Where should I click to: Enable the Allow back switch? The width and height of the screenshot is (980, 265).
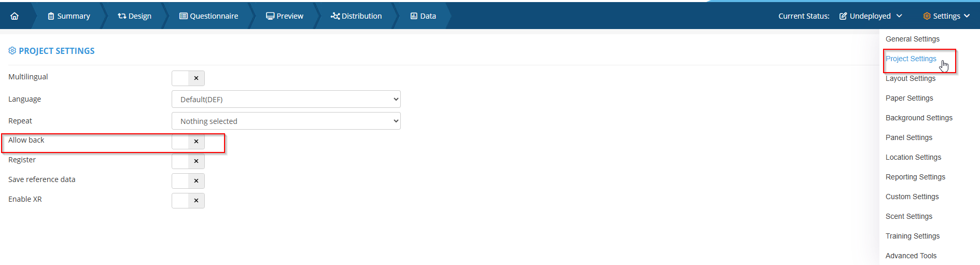click(188, 142)
